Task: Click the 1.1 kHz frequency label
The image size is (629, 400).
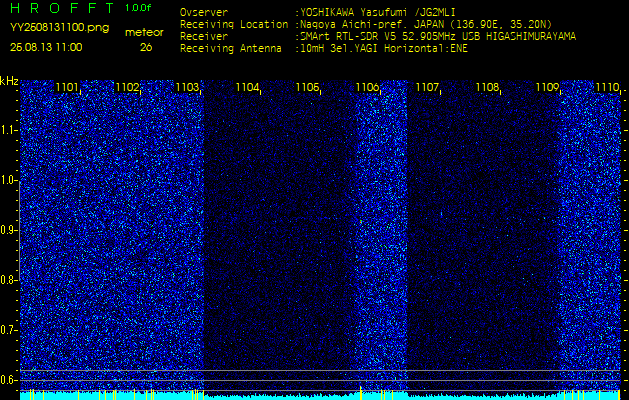Action: pos(8,131)
